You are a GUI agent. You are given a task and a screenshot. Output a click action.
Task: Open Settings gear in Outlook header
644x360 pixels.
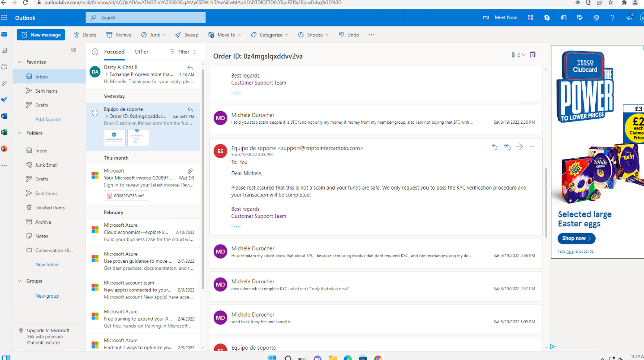coord(596,18)
